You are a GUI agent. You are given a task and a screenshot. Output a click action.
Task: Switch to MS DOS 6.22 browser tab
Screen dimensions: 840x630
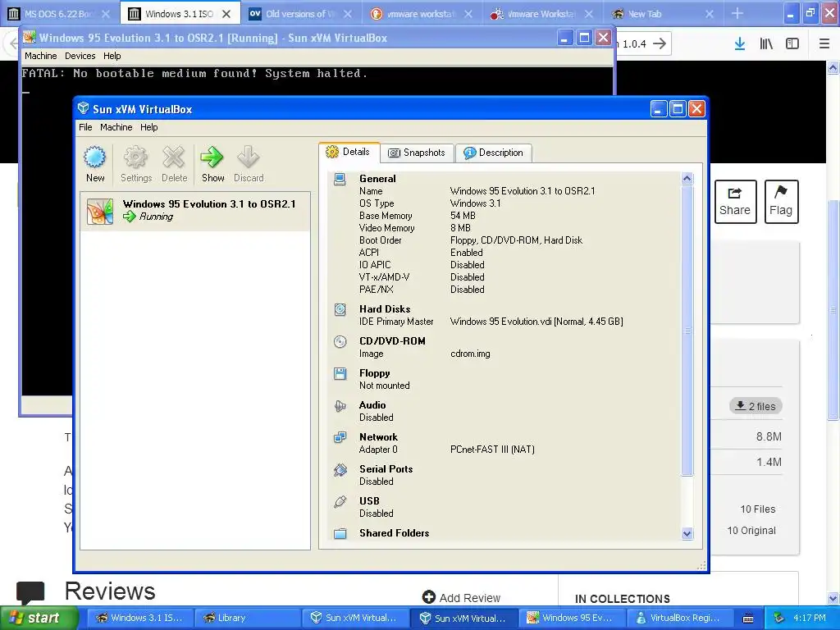click(x=59, y=13)
